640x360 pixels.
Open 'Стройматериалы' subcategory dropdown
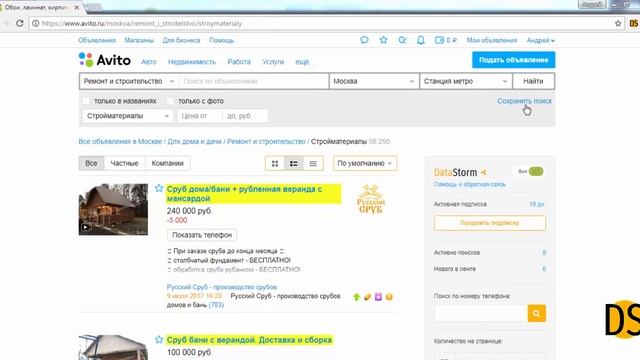(127, 116)
